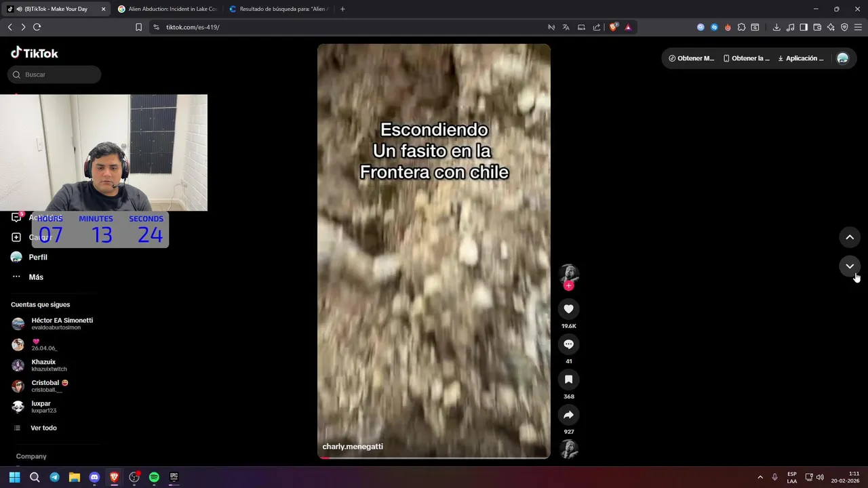Image resolution: width=868 pixels, height=488 pixels.
Task: Click the translate page icon
Action: tap(566, 27)
